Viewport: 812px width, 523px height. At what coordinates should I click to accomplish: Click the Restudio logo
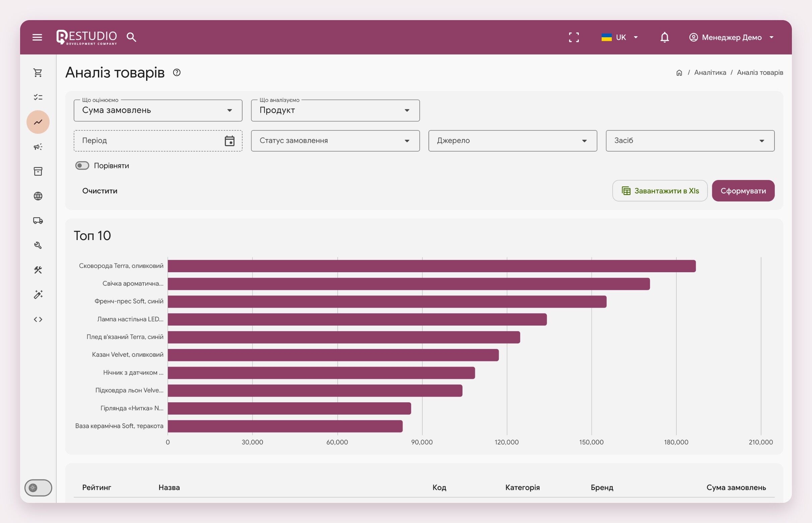click(86, 37)
